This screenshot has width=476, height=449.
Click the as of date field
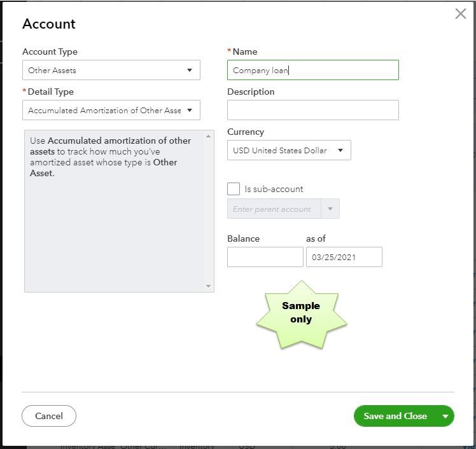(x=344, y=257)
